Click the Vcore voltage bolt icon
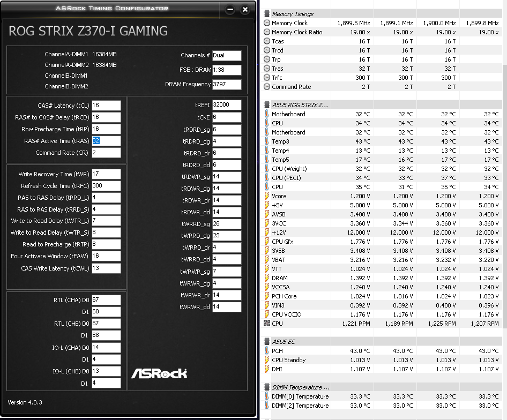507x420 pixels. (267, 196)
